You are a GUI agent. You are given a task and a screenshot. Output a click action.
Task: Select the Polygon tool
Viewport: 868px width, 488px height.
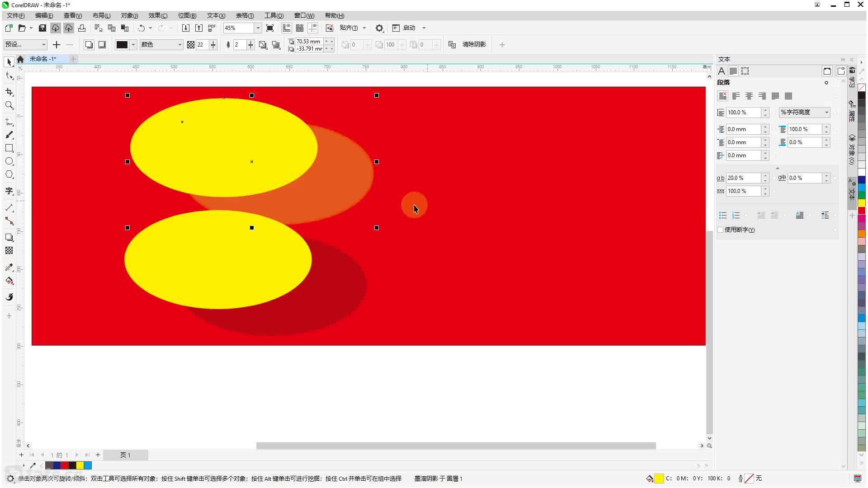click(x=9, y=174)
